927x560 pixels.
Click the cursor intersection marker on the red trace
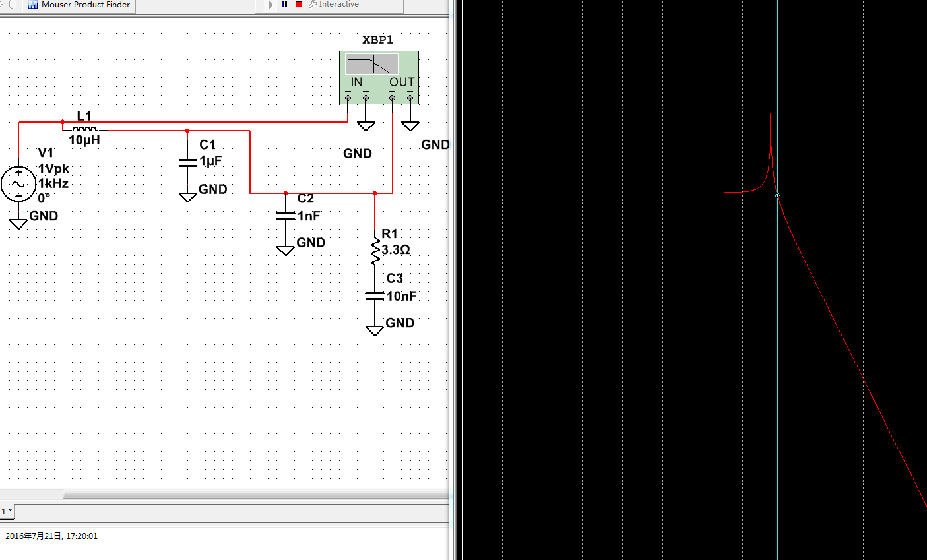778,195
